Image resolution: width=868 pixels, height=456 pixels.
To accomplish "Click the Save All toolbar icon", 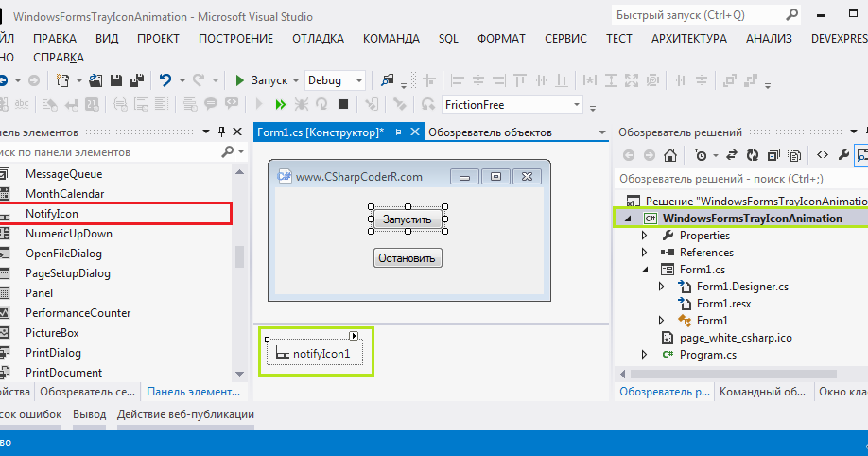I will point(137,81).
